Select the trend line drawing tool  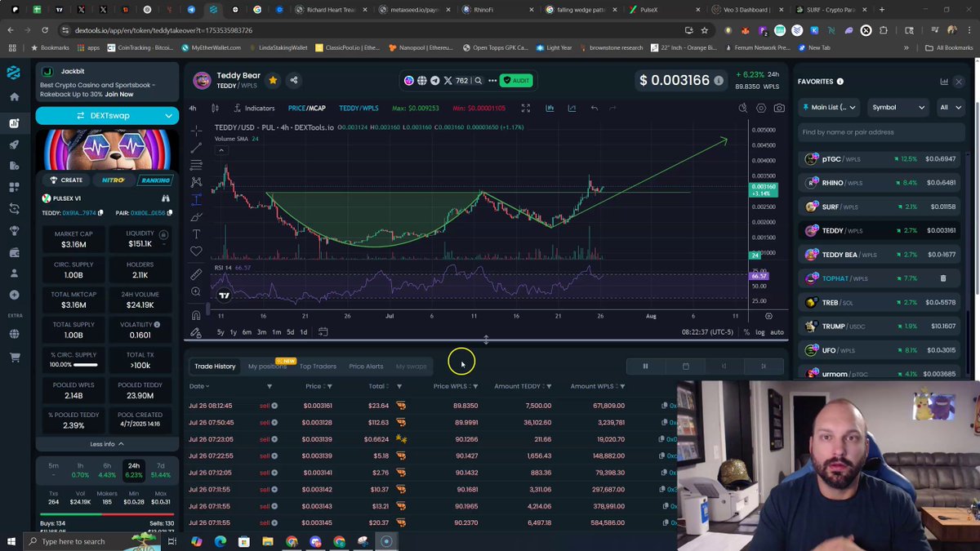pos(196,148)
